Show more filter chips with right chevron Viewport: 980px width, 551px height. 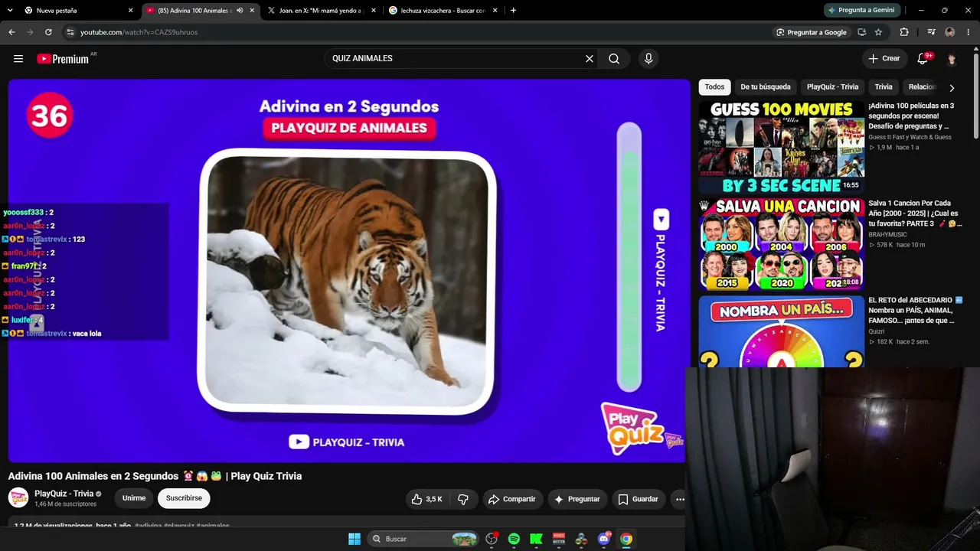pos(952,87)
